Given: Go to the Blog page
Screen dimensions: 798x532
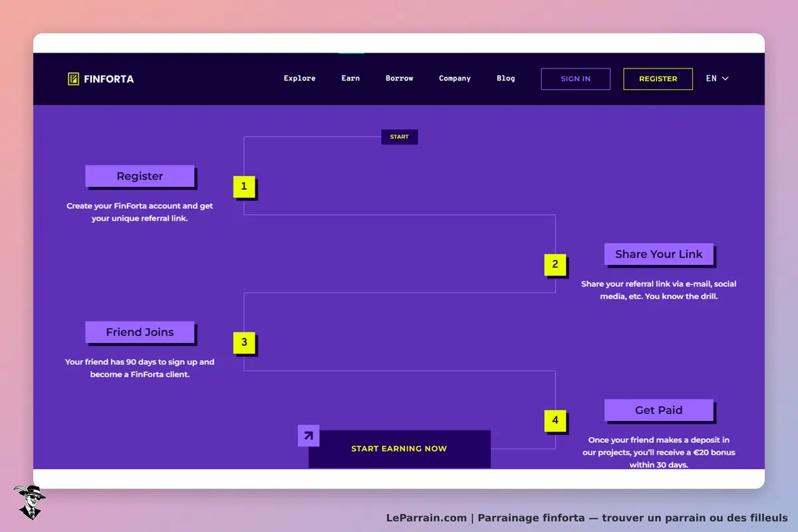Looking at the screenshot, I should [x=505, y=78].
